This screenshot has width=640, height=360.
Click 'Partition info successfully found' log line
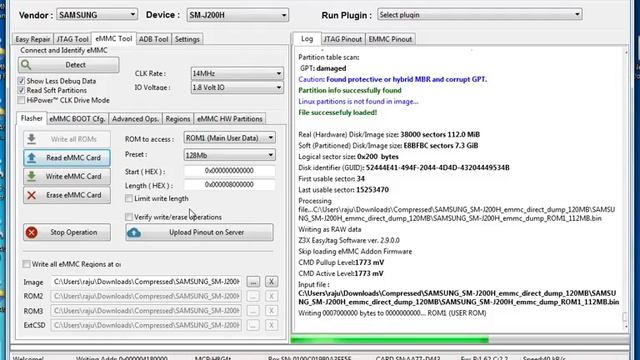pos(350,90)
